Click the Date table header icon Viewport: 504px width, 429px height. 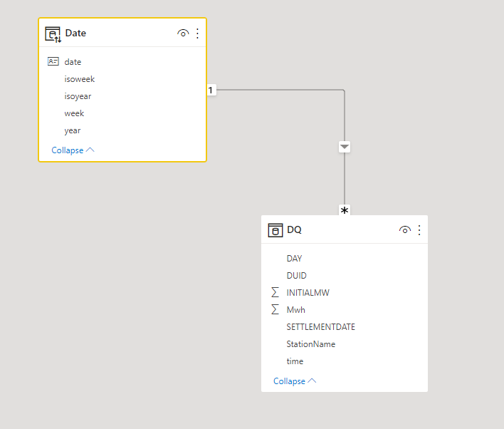click(53, 33)
